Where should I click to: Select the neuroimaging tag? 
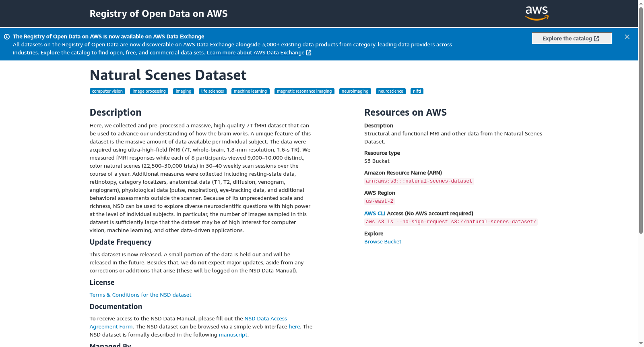point(355,91)
